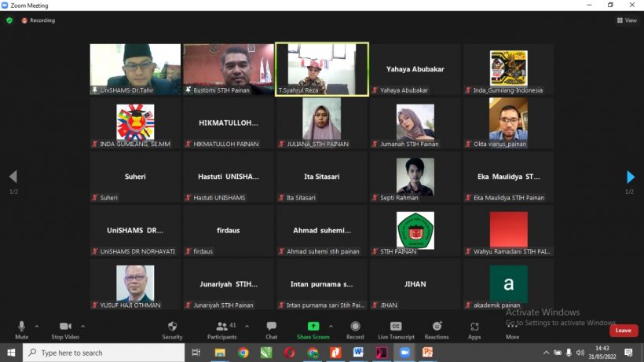Select Hastuti UNISHAMS tile
The image size is (644, 362).
229,177
